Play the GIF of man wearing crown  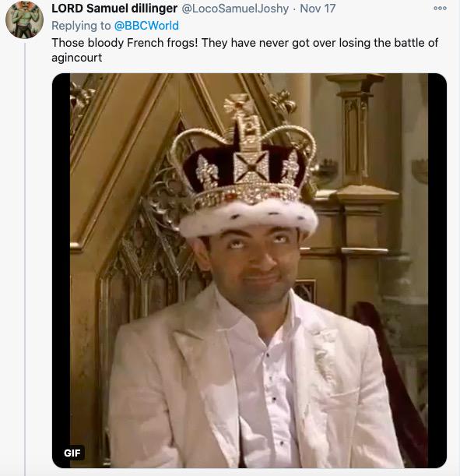coord(249,270)
